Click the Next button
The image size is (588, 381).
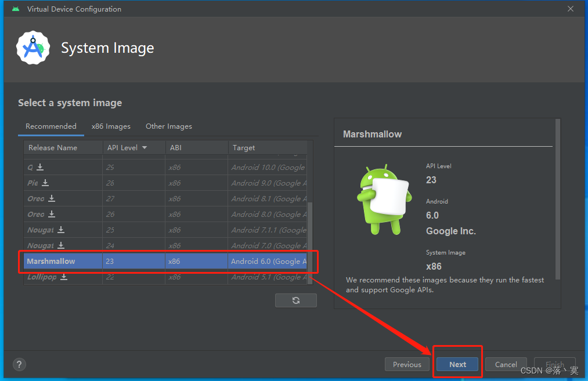(x=457, y=365)
